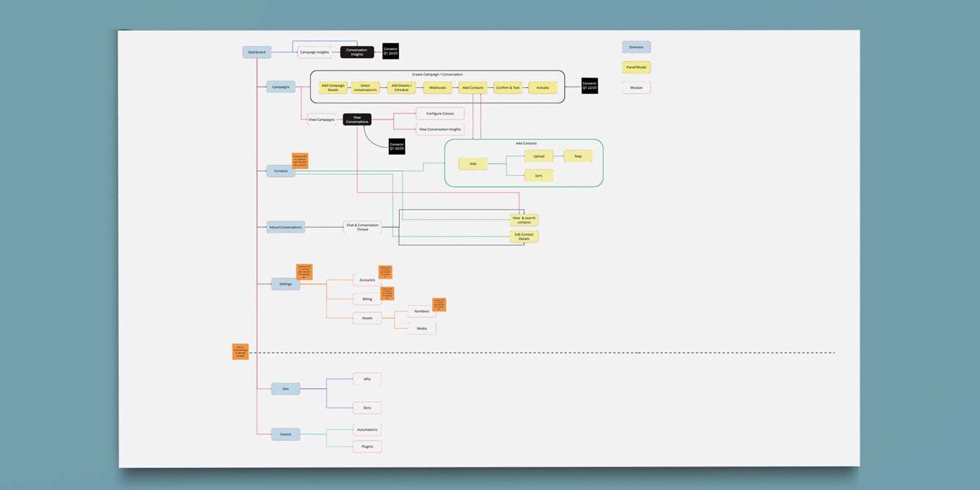Click the APIs module node
This screenshot has width=980, height=490.
point(367,379)
